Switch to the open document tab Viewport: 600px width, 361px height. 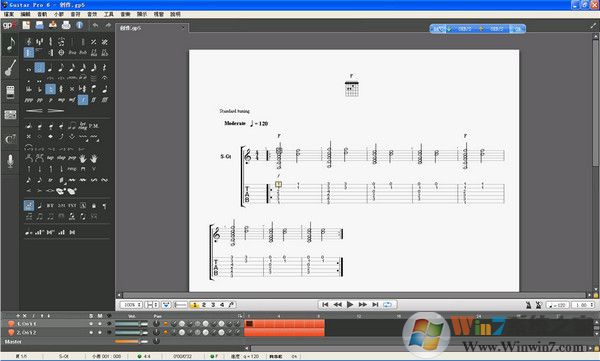tap(152, 28)
